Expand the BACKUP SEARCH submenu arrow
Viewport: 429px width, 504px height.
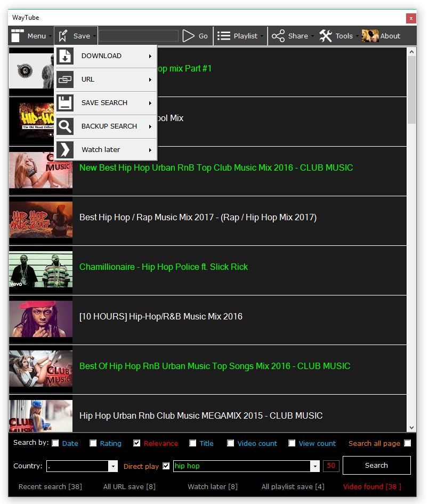(150, 126)
